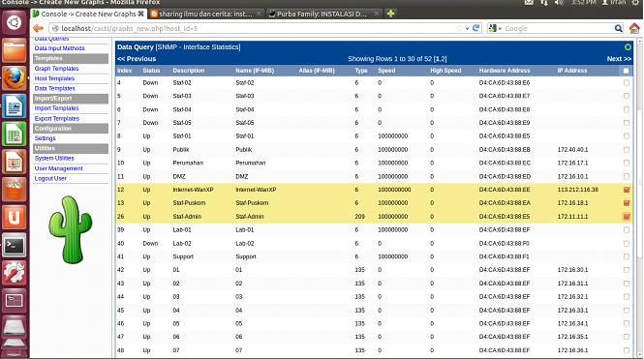
Task: Click the Cacti cactus logo
Action: click(x=71, y=229)
